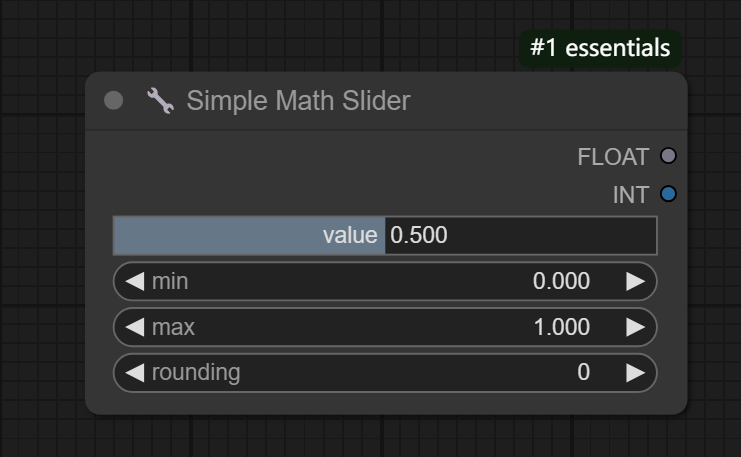This screenshot has height=457, width=741.
Task: Increase rounding with right arrow
Action: 635,373
